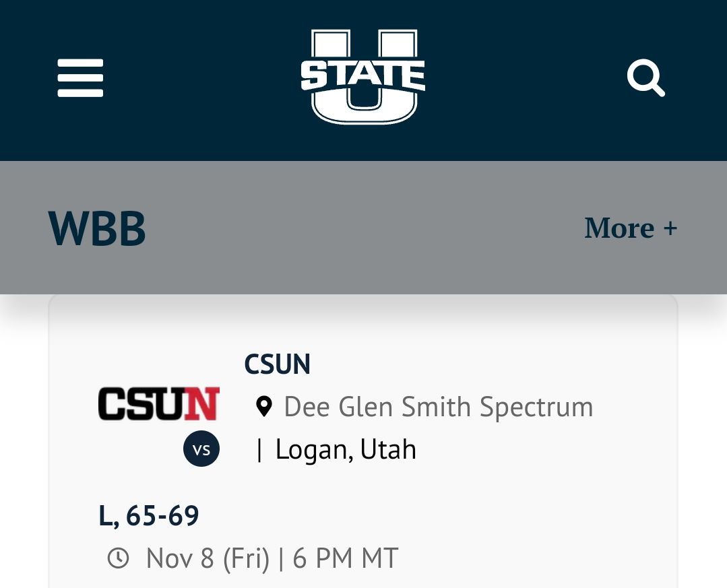The height and width of the screenshot is (588, 727).
Task: Click the clock icon beside game date
Action: point(118,558)
